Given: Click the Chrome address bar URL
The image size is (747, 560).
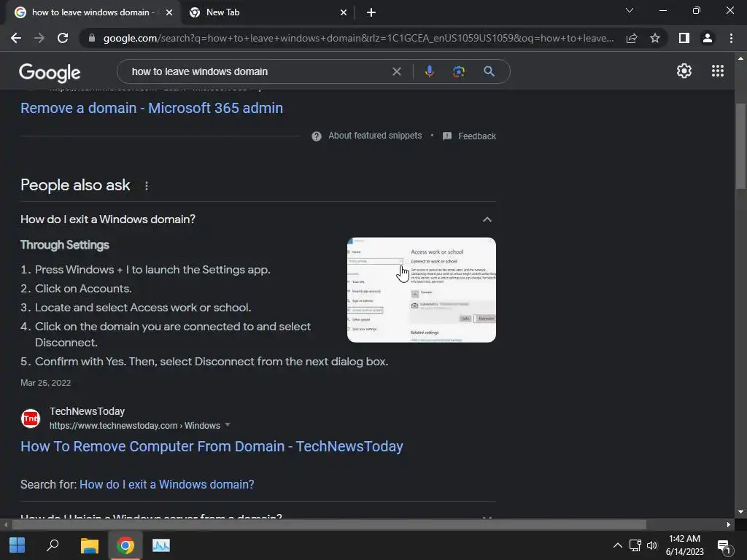Looking at the screenshot, I should (358, 38).
